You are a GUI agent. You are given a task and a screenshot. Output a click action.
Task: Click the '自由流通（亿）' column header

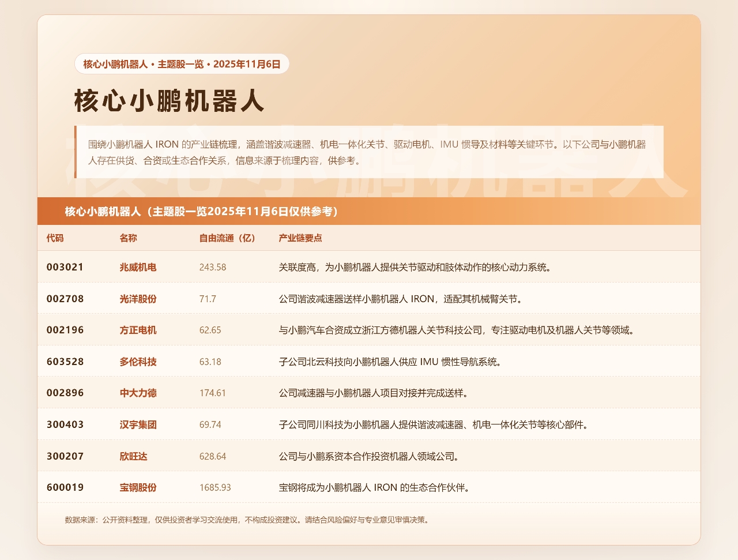click(x=227, y=238)
